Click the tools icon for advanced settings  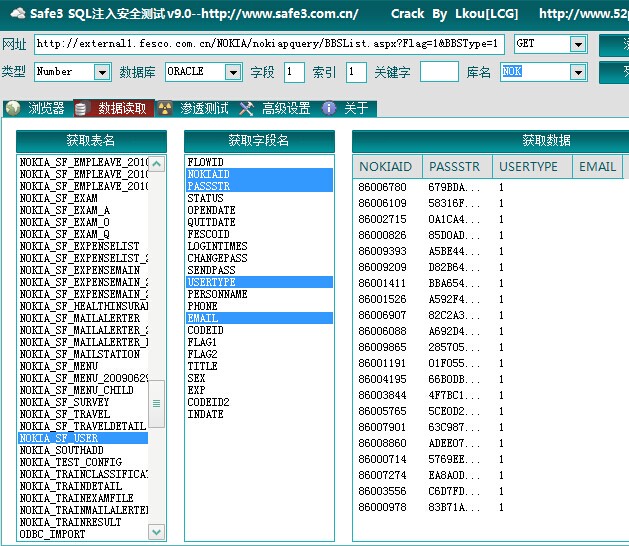pos(246,108)
